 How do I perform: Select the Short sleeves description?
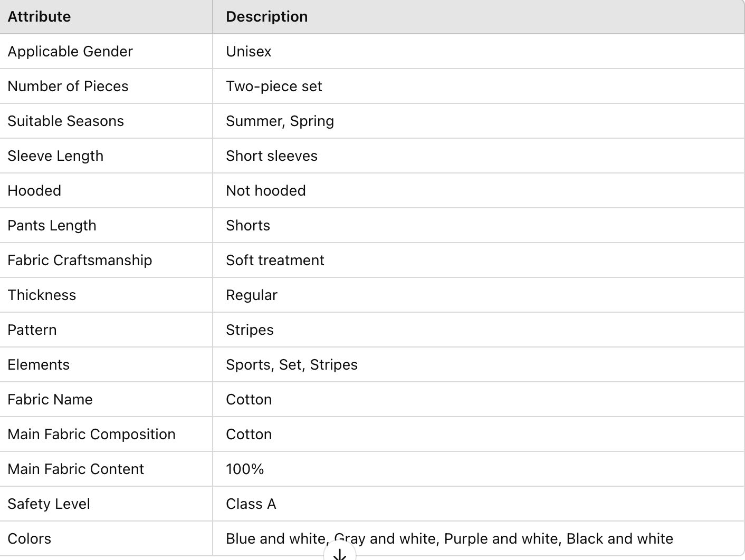[272, 156]
